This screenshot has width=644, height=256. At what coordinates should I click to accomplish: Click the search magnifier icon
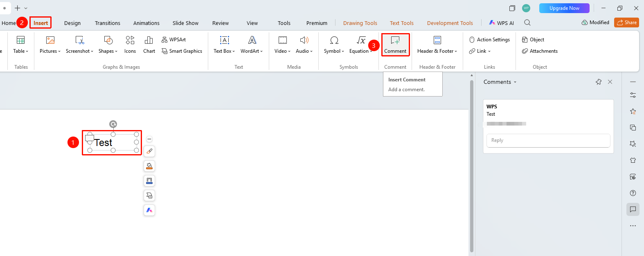point(527,23)
